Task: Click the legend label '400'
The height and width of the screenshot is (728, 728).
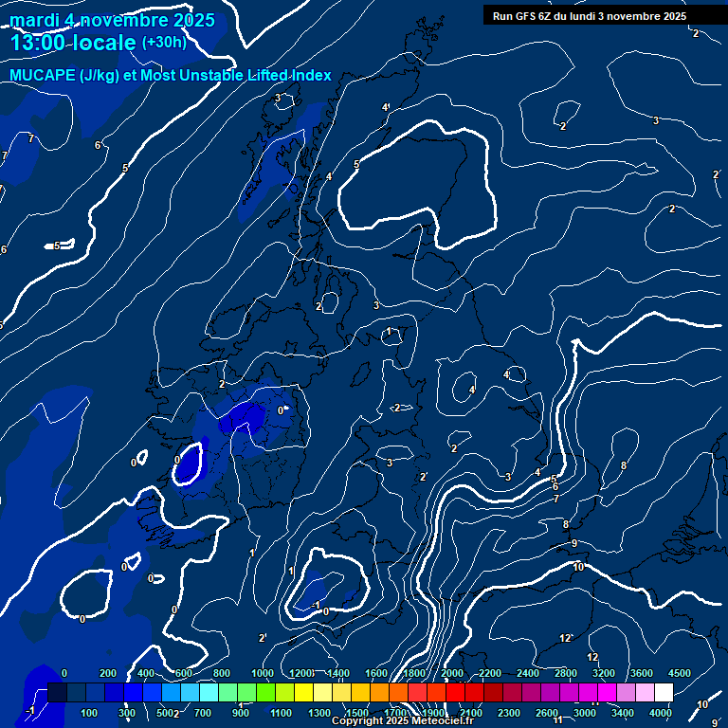Action: [146, 673]
